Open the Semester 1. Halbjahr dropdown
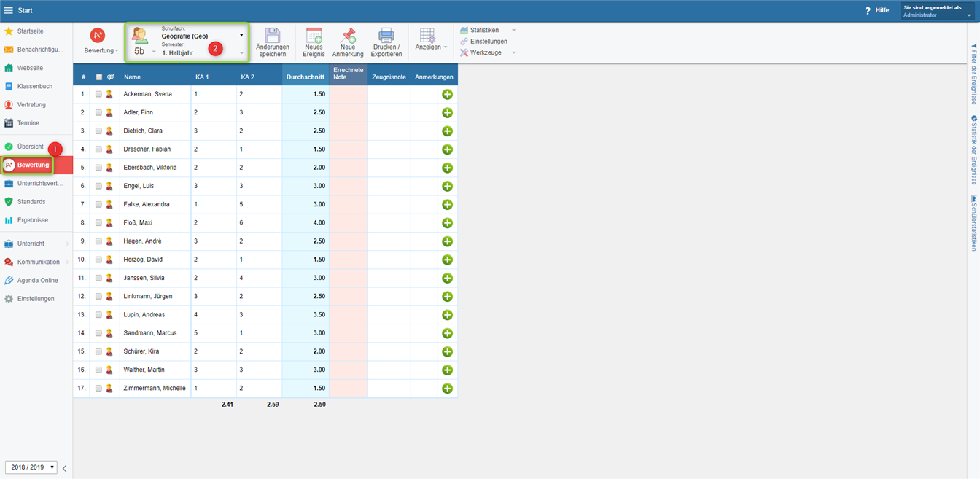Viewport: 980px width, 479px height. [x=203, y=52]
